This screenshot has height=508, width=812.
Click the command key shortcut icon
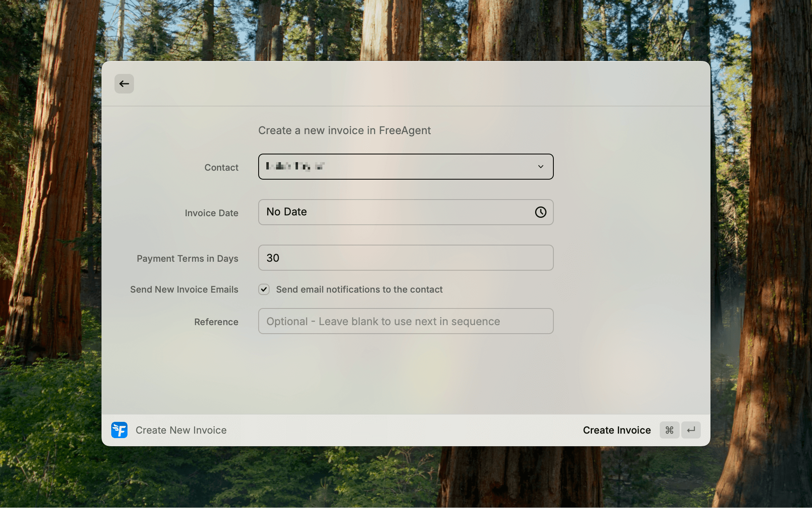(x=669, y=430)
